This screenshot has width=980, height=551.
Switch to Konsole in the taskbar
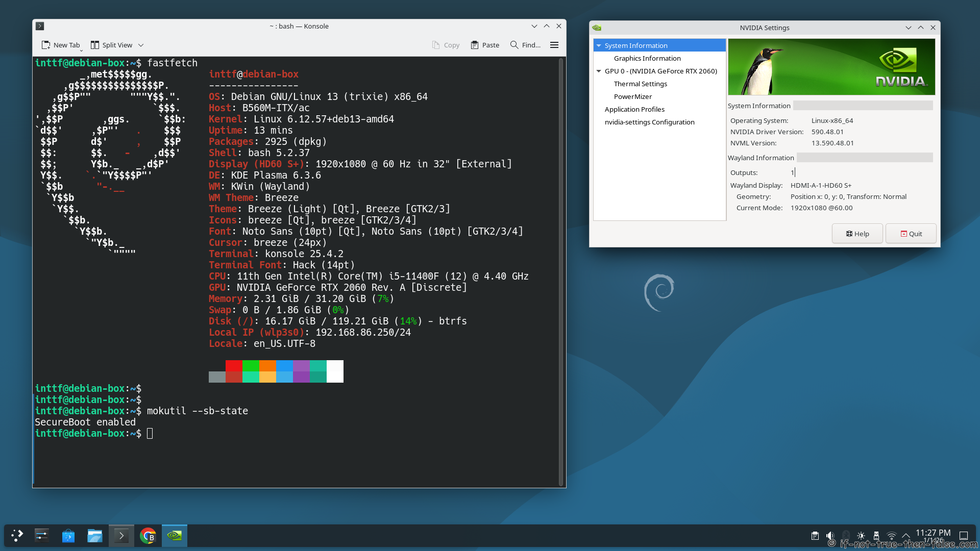121,535
